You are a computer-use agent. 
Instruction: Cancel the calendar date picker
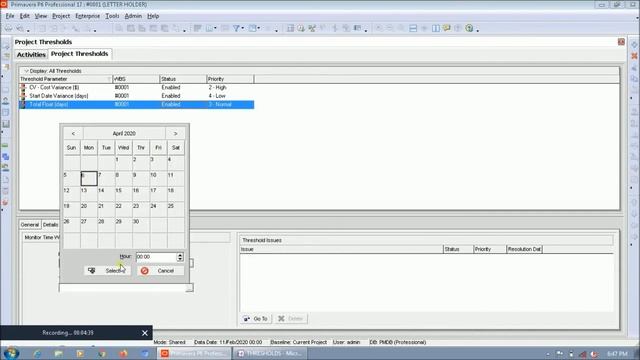(160, 271)
